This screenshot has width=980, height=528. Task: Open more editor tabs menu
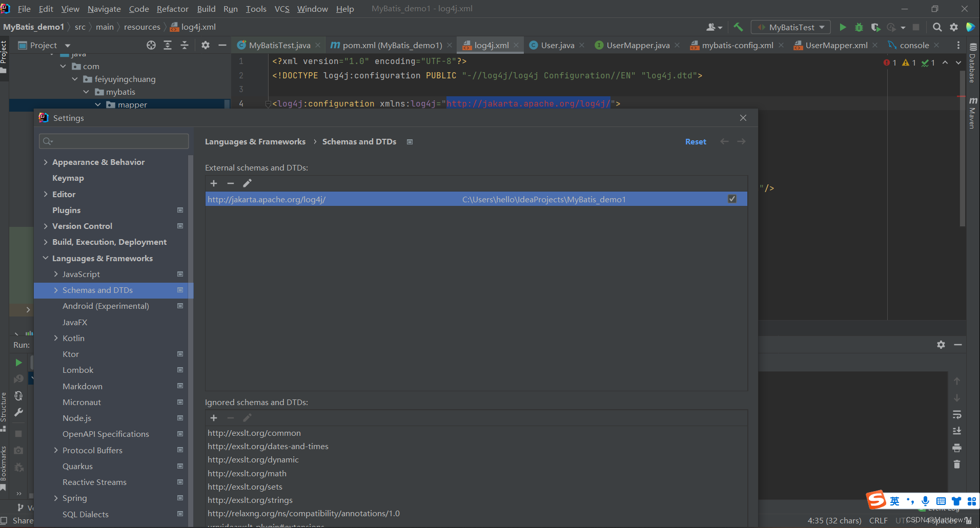[958, 45]
